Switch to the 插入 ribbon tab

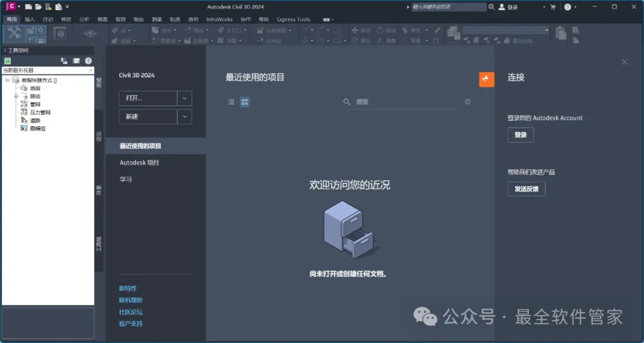[30, 19]
